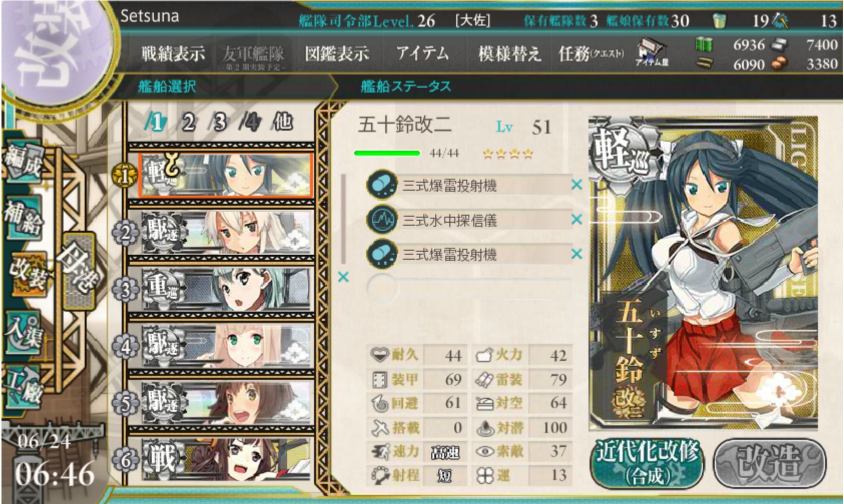This screenshot has width=844, height=504.
Task: Select the second fleet ship 駆逐 card
Action: pyautogui.click(x=225, y=232)
